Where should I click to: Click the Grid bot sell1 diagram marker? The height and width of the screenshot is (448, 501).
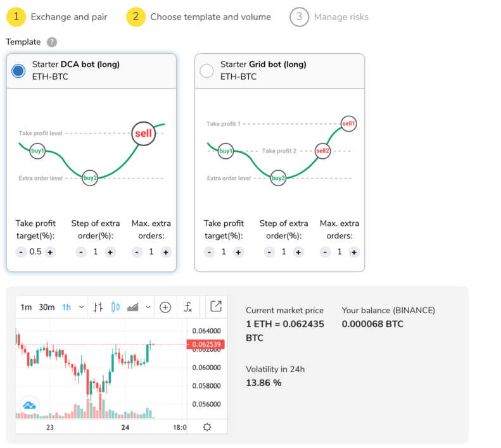coord(348,123)
